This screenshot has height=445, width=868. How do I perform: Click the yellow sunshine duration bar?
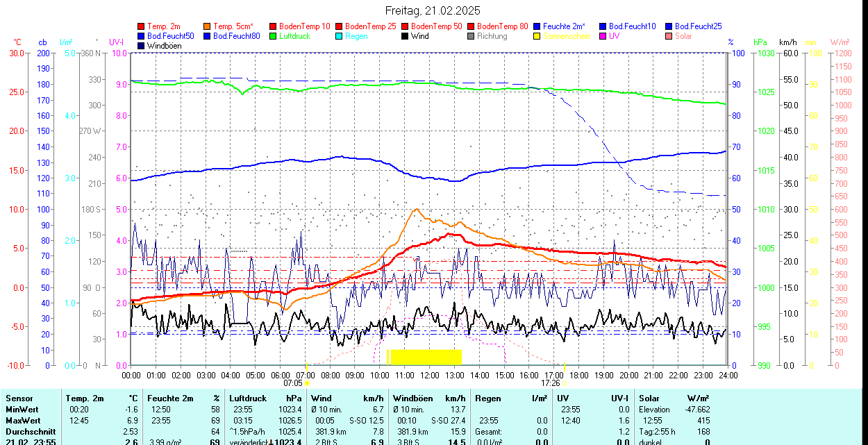pyautogui.click(x=426, y=357)
